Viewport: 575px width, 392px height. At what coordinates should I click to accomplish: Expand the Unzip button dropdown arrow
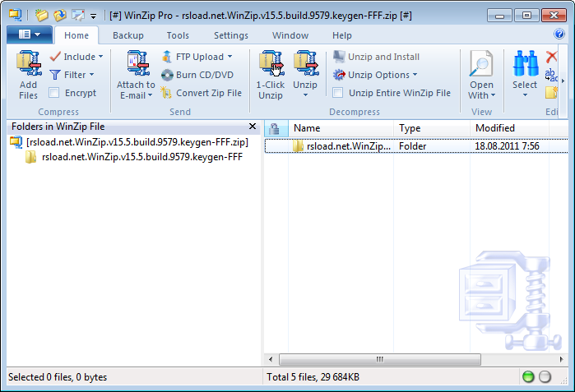[x=305, y=95]
